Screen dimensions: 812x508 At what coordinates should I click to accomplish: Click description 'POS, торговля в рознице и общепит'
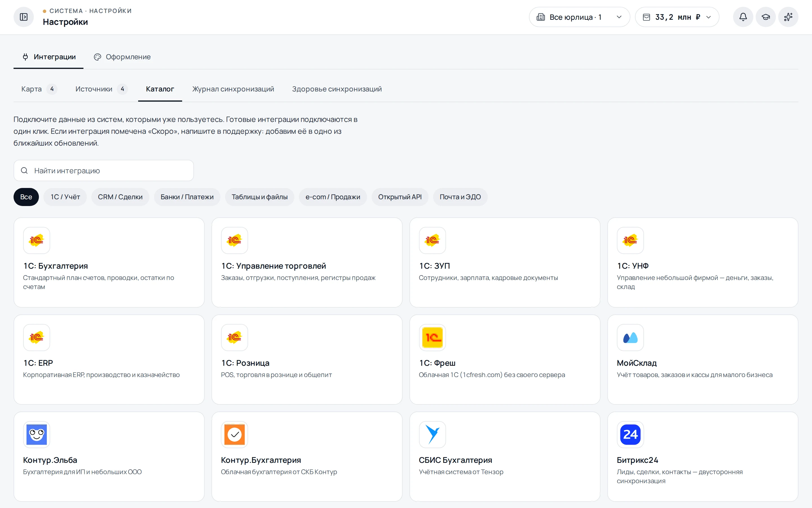276,375
